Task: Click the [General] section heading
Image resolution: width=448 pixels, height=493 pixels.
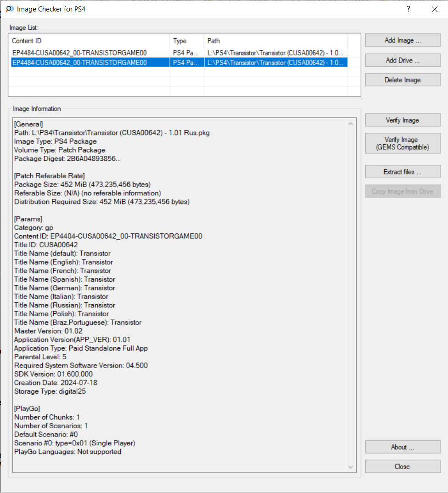Action: (x=28, y=124)
